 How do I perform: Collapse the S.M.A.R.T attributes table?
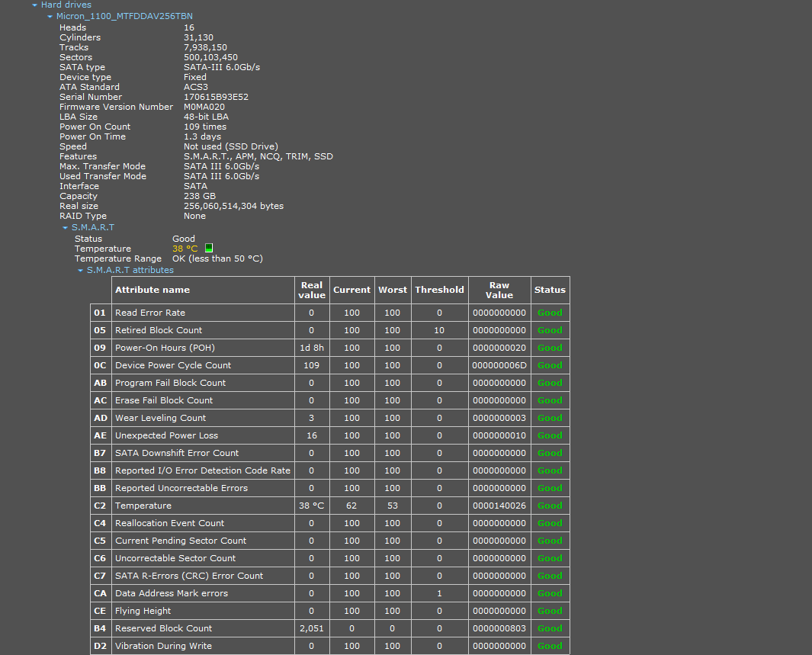coord(80,270)
